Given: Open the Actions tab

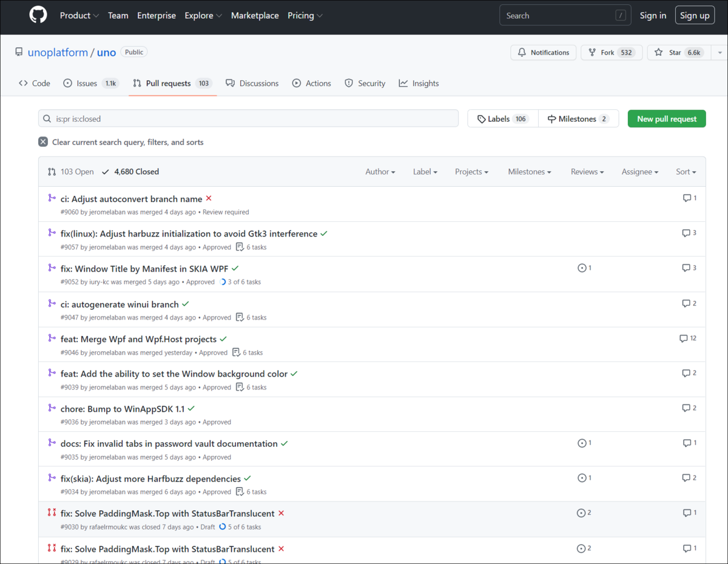Looking at the screenshot, I should [312, 83].
